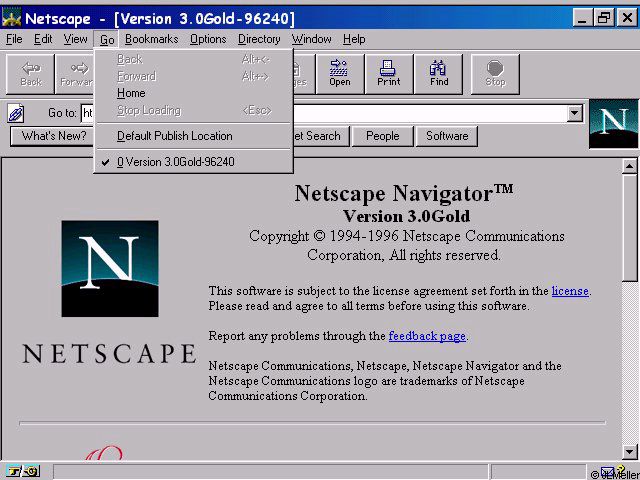Select checked history entry Version 3.0Gold-96240
640x480 pixels.
pyautogui.click(x=193, y=162)
